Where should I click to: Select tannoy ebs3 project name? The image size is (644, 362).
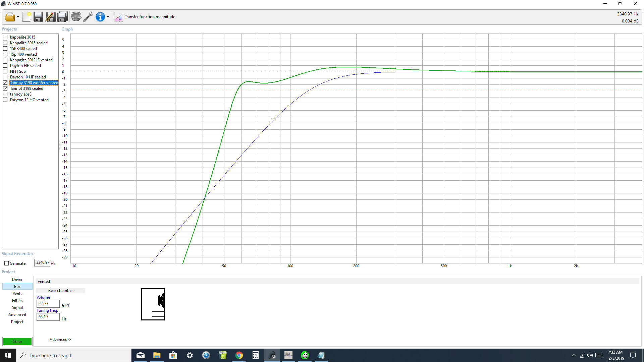click(x=21, y=94)
